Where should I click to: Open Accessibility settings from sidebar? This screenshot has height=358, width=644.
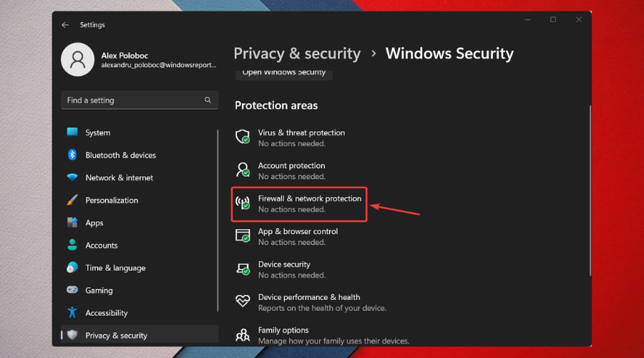point(106,313)
